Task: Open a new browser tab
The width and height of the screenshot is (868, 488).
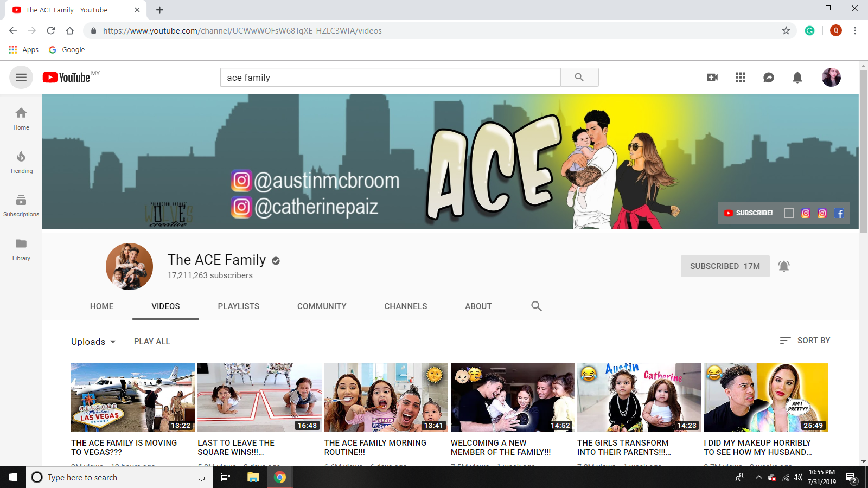Action: point(159,10)
